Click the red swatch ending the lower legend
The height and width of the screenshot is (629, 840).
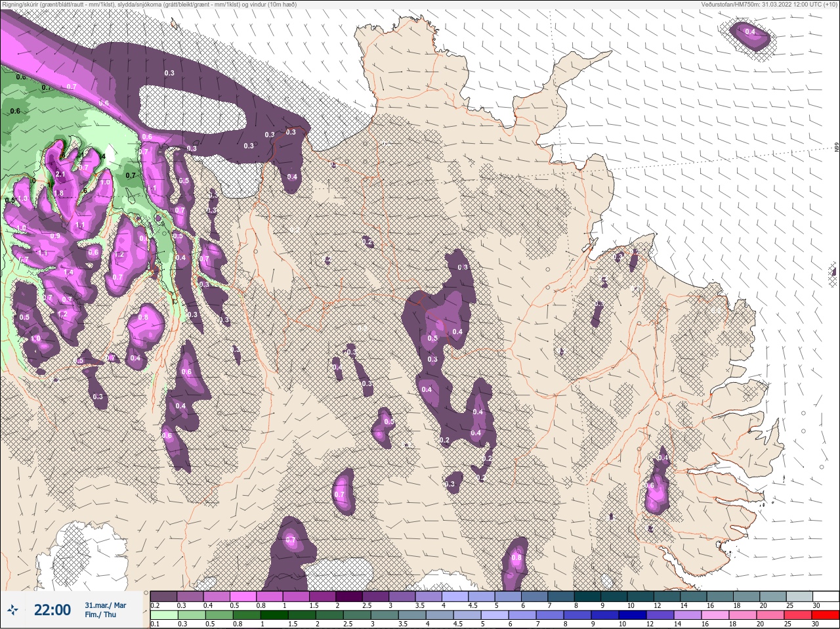[x=825, y=616]
